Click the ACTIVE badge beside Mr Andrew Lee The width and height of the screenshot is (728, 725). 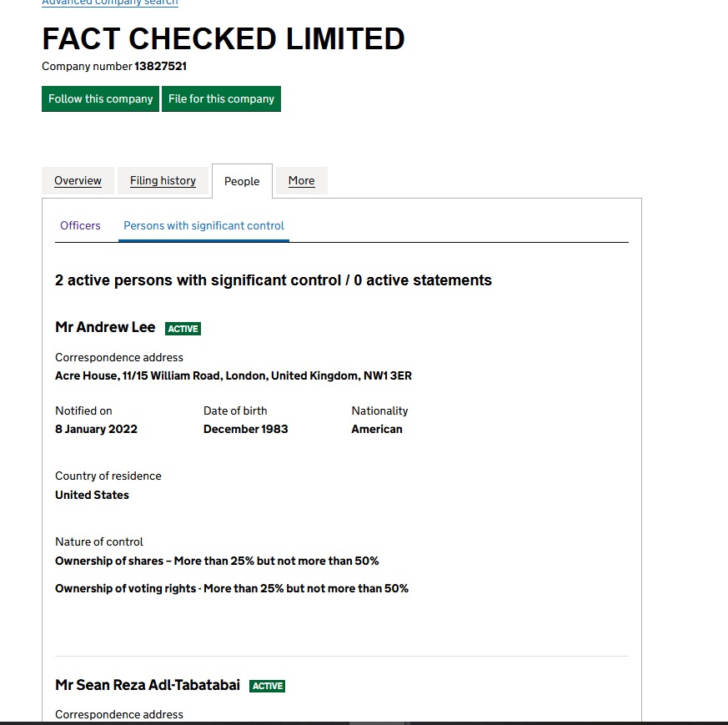[183, 329]
